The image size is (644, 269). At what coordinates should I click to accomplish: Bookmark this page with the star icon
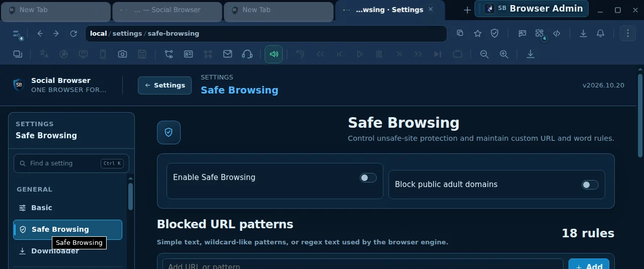pyautogui.click(x=478, y=33)
